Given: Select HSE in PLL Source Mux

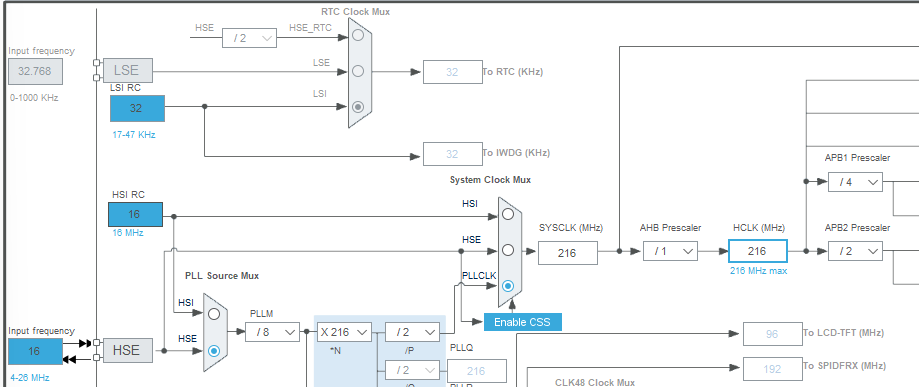Looking at the screenshot, I should (x=214, y=351).
